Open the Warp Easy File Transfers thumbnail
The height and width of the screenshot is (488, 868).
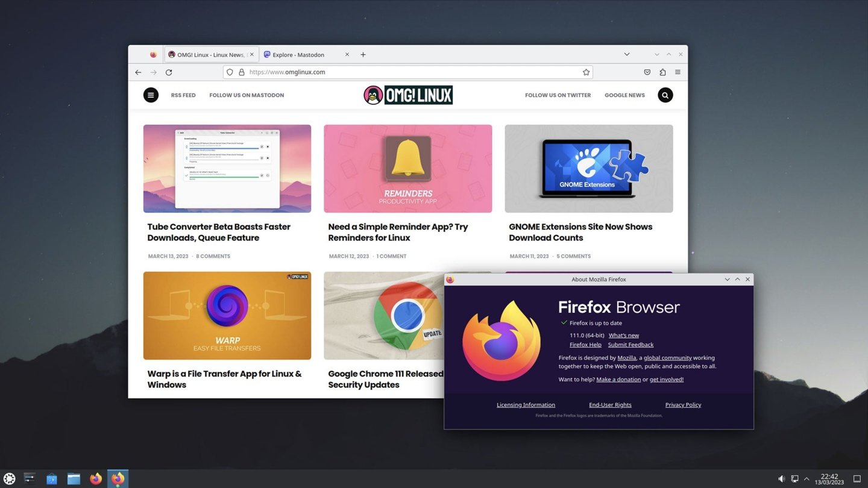click(x=227, y=316)
